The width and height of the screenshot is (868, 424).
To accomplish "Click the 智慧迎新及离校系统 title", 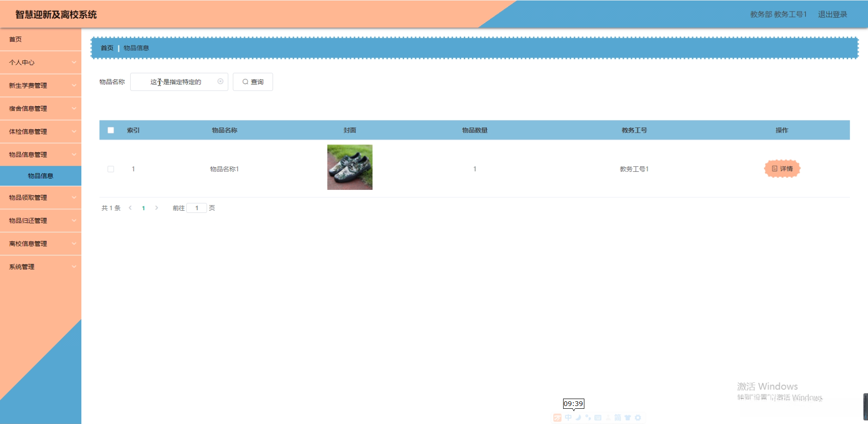I will pyautogui.click(x=56, y=14).
